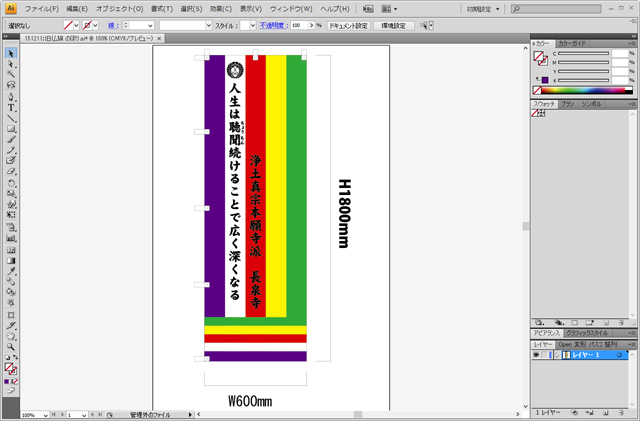The height and width of the screenshot is (421, 640).
Task: Create new layer in Layers panel
Action: click(x=605, y=413)
